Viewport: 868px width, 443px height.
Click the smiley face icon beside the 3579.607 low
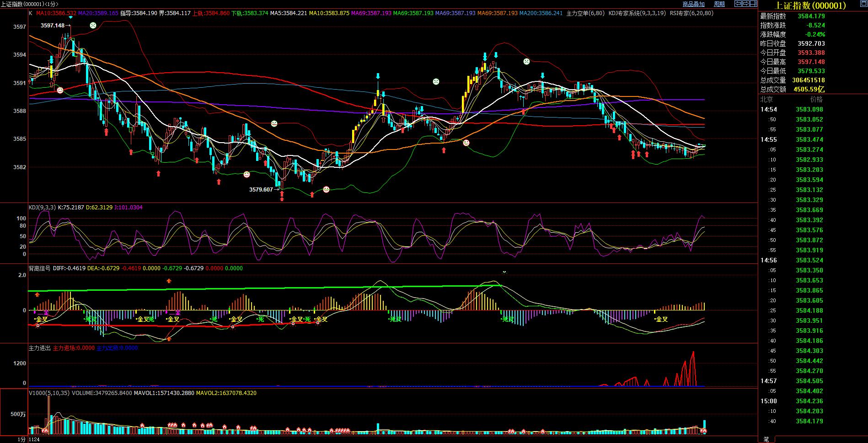(326, 189)
